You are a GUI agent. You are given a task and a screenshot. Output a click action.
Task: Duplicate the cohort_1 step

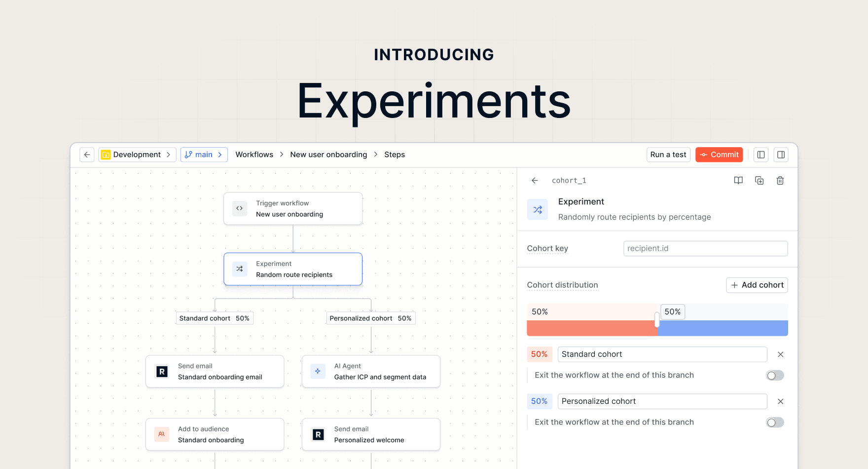click(759, 181)
